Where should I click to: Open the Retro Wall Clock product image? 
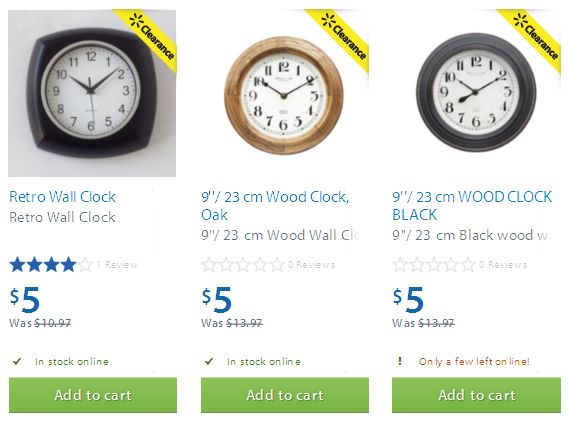(92, 93)
